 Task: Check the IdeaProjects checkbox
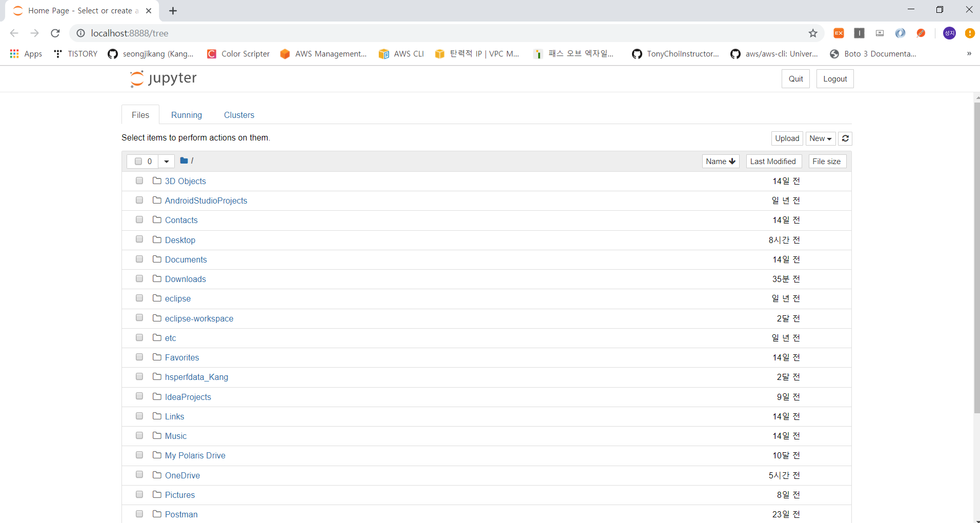pos(139,396)
